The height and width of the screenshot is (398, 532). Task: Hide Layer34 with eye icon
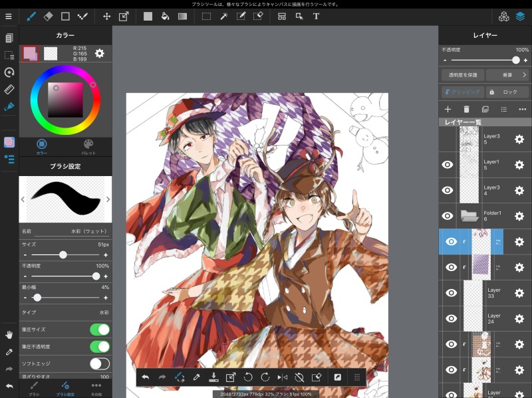(448, 190)
